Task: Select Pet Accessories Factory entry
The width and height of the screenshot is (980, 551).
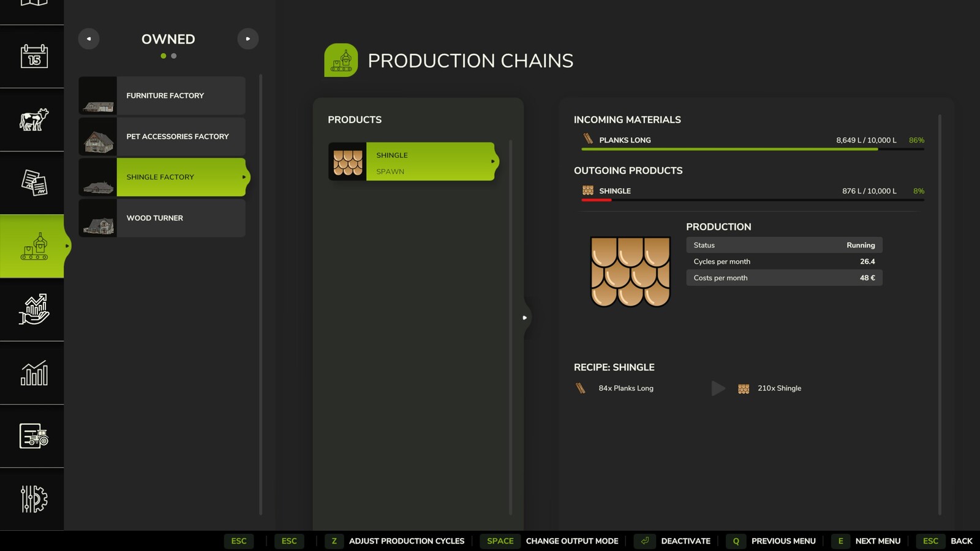Action: (162, 137)
